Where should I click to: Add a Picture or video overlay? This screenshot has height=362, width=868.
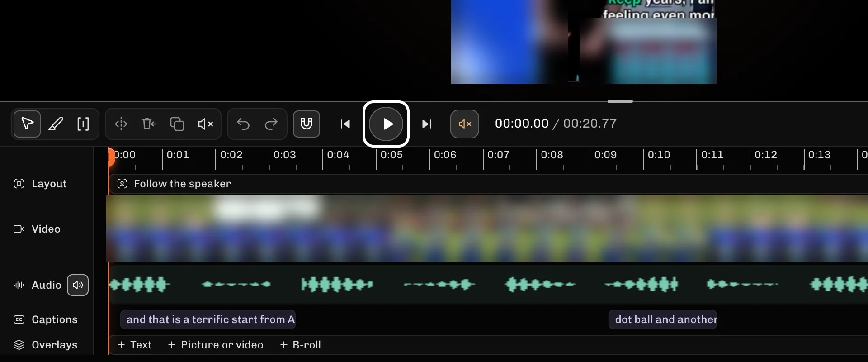(x=215, y=345)
